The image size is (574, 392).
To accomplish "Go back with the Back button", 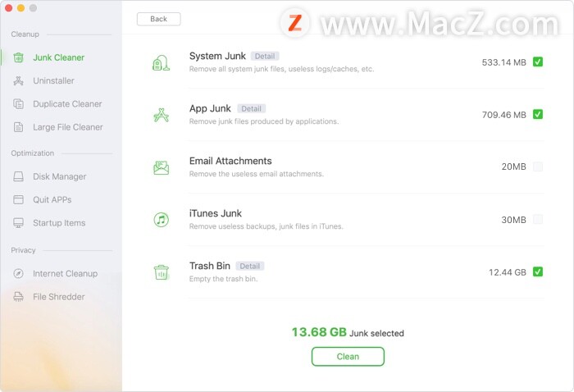I will [158, 19].
